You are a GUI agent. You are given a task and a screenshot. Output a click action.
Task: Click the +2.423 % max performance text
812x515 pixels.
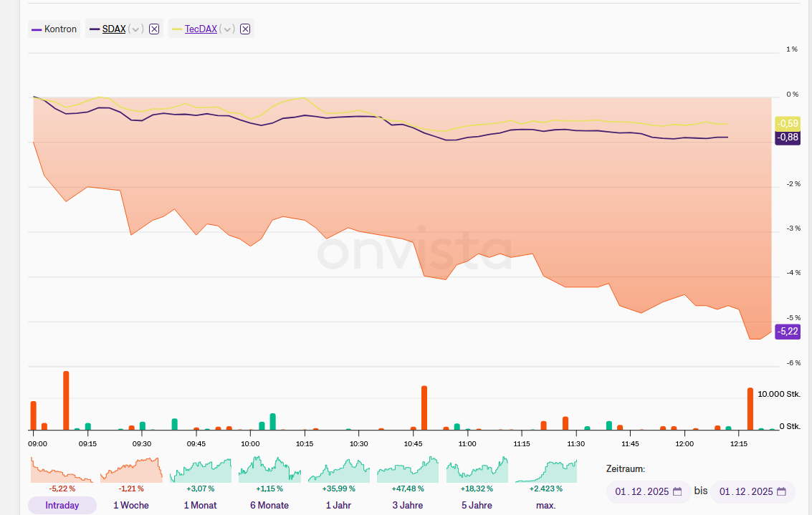click(x=546, y=488)
